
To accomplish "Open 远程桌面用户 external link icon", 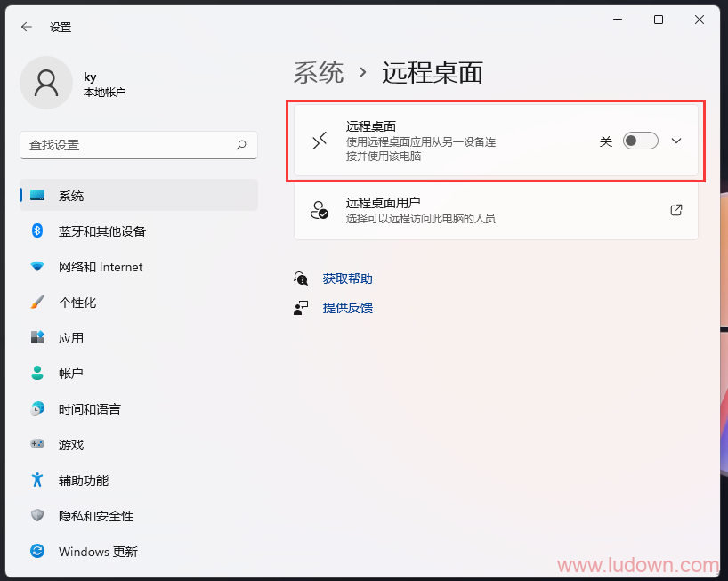I will click(x=676, y=210).
